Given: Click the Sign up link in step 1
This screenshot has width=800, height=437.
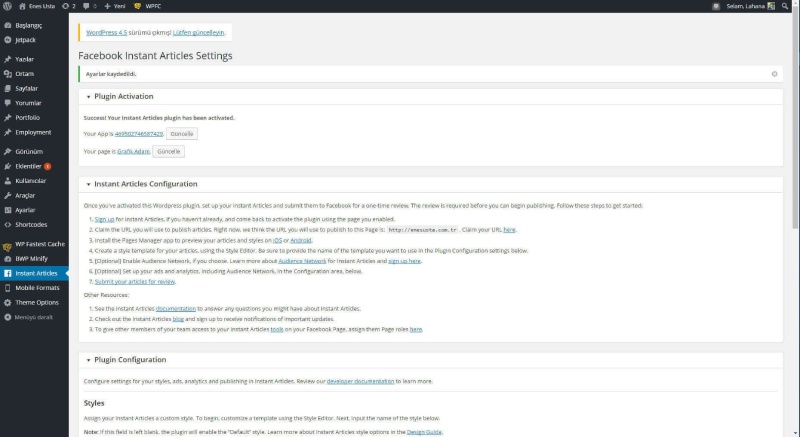Looking at the screenshot, I should tap(105, 219).
